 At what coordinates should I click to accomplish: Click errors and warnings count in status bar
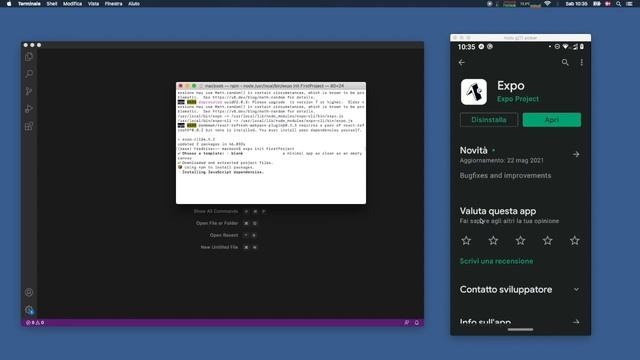(35, 322)
